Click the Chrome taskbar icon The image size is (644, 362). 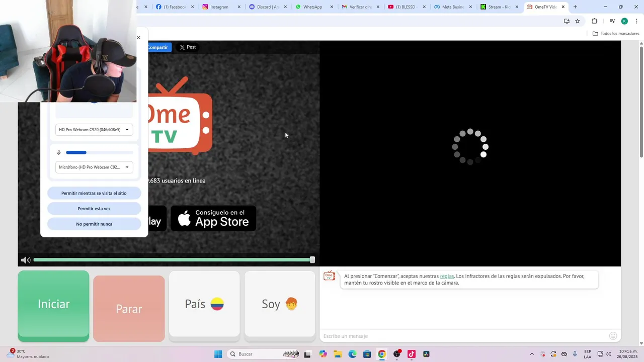coord(382,354)
